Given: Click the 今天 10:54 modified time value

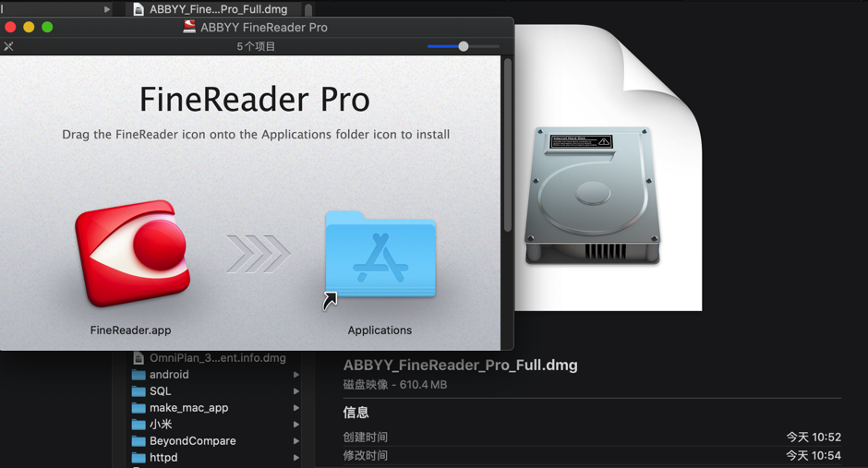Looking at the screenshot, I should (814, 455).
